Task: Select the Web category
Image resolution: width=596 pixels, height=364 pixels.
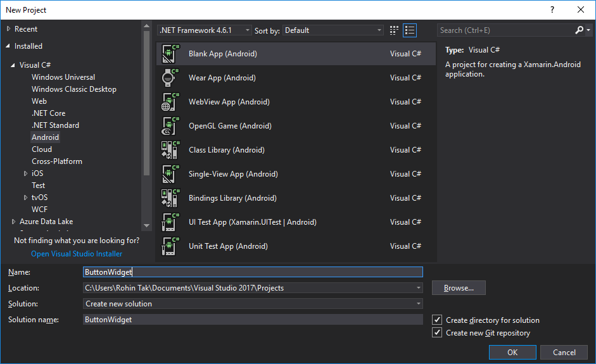Action: point(39,101)
